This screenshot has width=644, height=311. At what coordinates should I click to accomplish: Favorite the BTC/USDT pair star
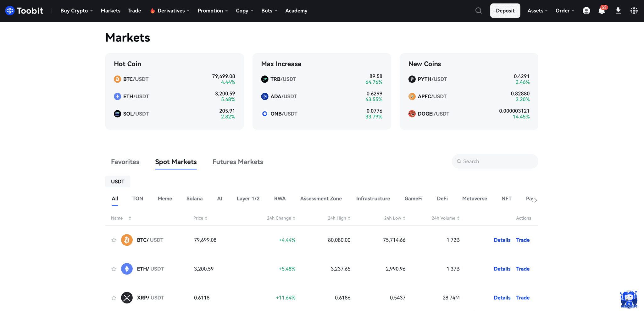tap(114, 240)
